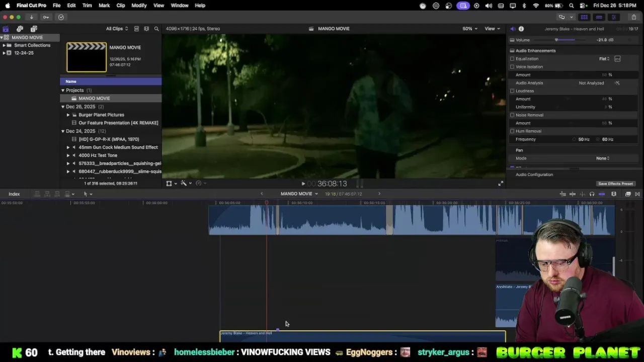Image resolution: width=644 pixels, height=362 pixels.
Task: Collapse the Projects group triangle
Action: click(x=63, y=90)
